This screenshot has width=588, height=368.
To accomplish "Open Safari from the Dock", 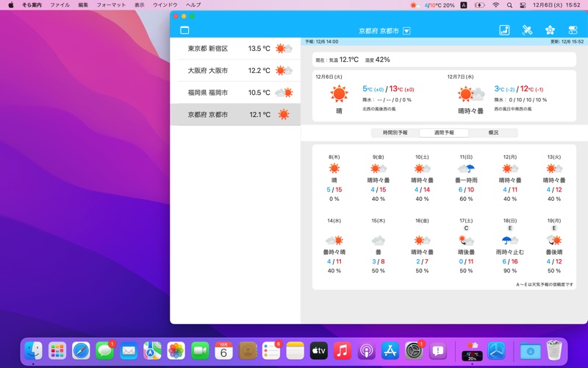I will click(81, 351).
